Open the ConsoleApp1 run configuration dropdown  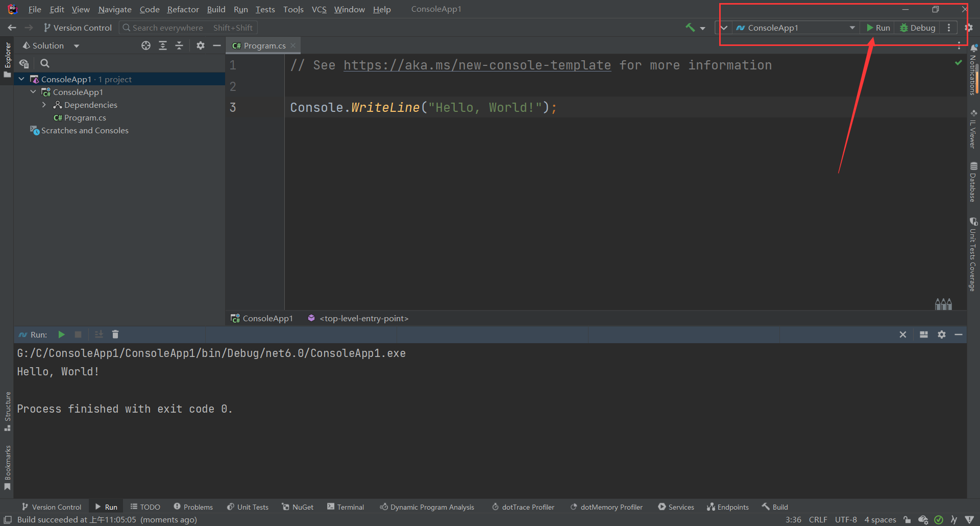click(795, 28)
